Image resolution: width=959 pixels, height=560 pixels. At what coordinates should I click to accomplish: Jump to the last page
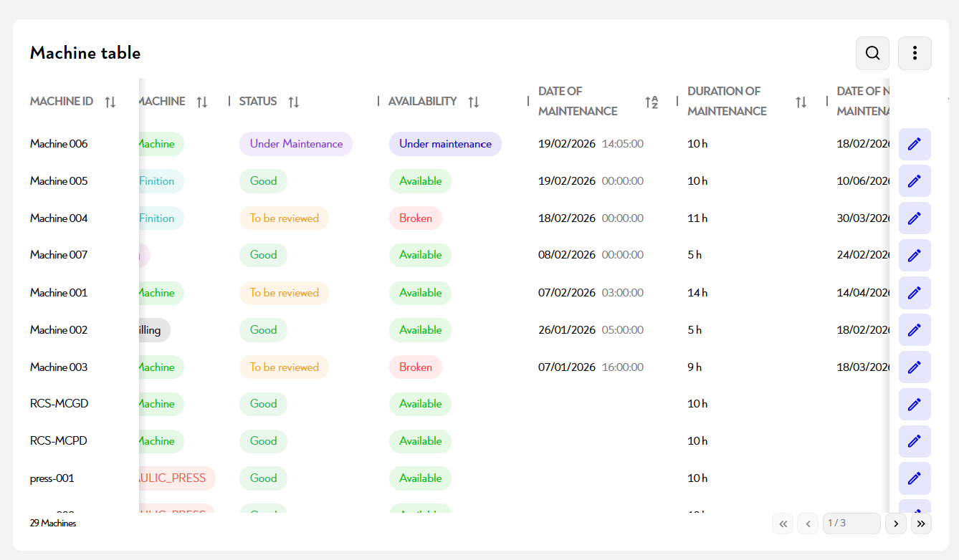[x=921, y=523]
